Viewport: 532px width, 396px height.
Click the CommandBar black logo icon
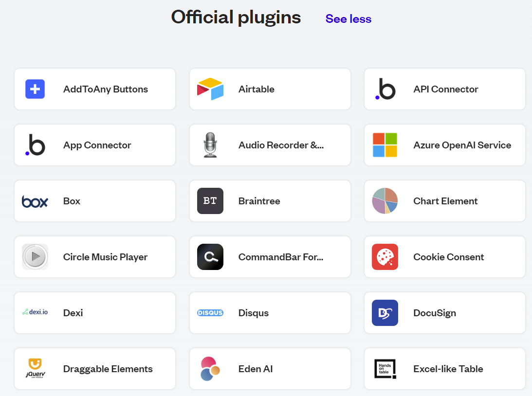click(x=210, y=257)
